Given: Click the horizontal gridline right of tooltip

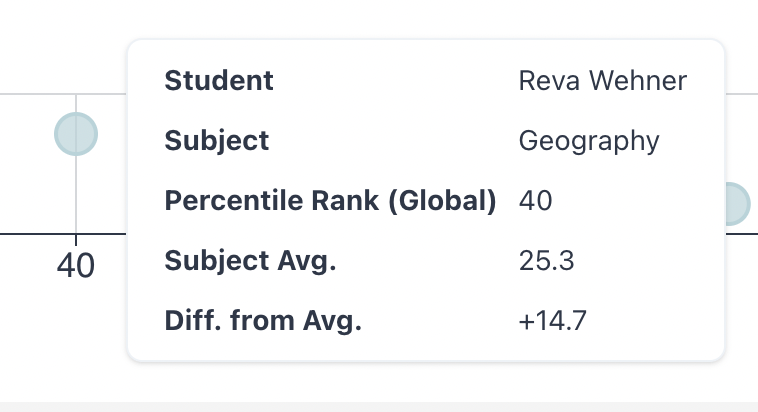Looking at the screenshot, I should tap(742, 94).
